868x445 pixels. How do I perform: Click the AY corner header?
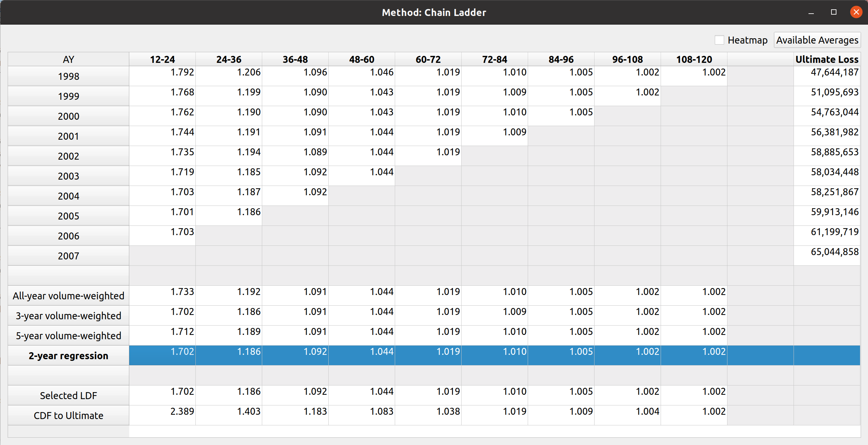(x=68, y=59)
